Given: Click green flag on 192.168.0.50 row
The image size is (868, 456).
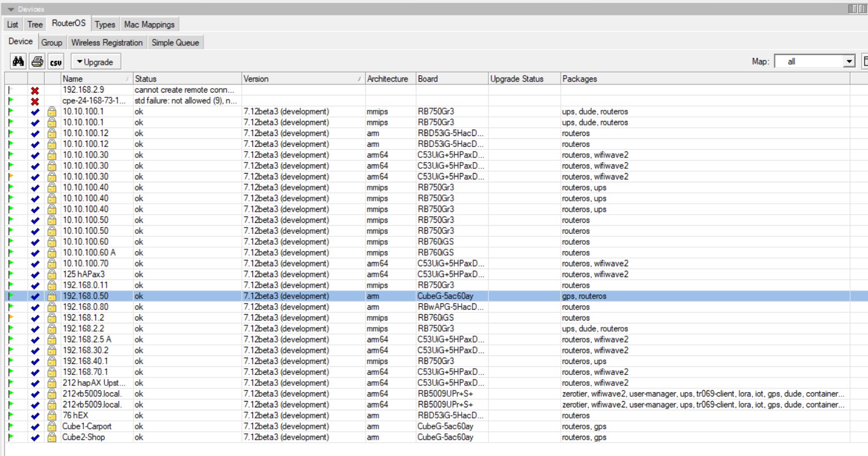Looking at the screenshot, I should point(10,296).
